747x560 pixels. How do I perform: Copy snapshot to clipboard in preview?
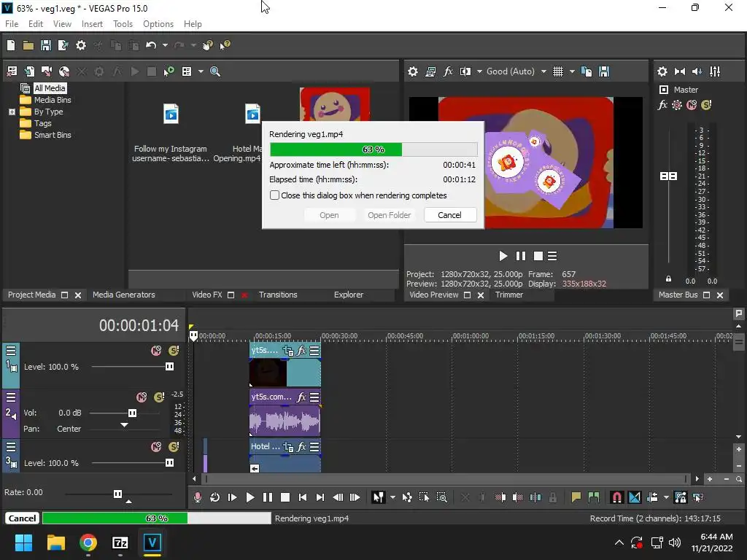[x=587, y=71]
